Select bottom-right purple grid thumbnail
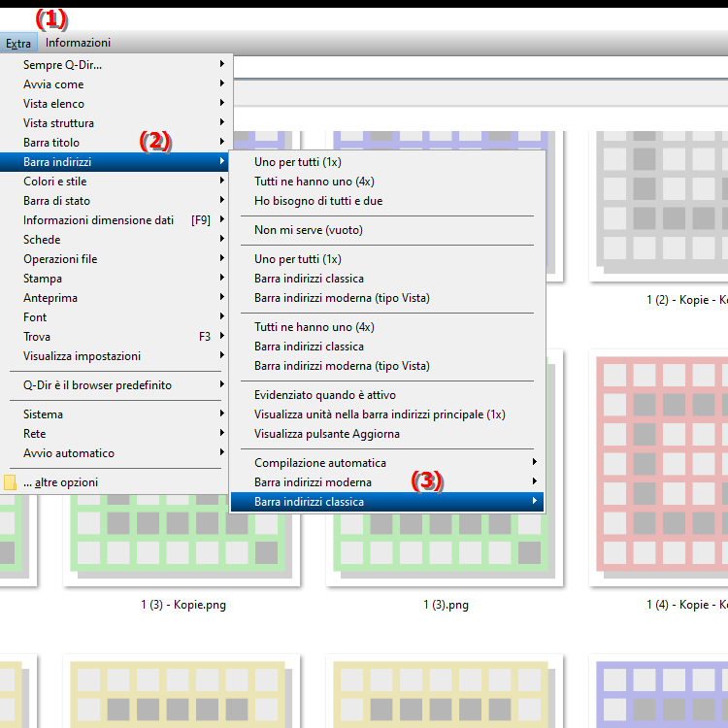728x728 pixels. [x=659, y=691]
